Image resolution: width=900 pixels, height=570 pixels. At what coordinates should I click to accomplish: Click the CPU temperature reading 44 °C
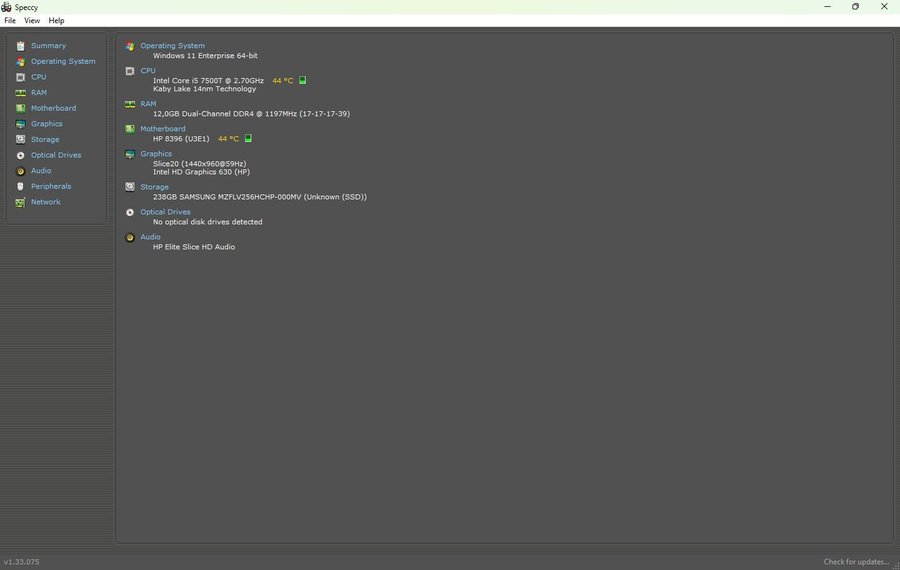(x=283, y=80)
